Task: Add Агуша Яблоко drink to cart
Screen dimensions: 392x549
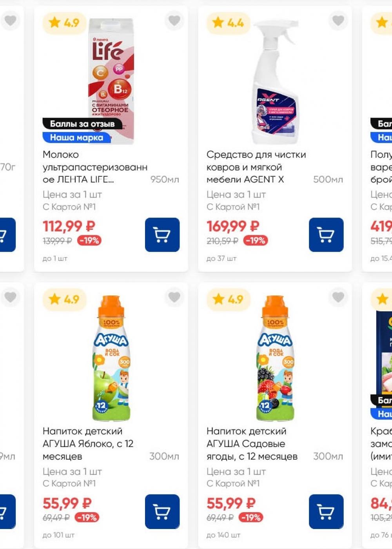Action: pyautogui.click(x=162, y=511)
